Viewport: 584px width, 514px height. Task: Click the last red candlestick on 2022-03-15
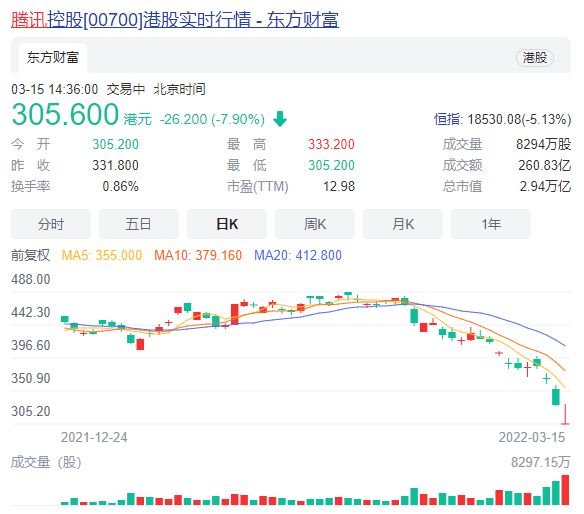[565, 414]
